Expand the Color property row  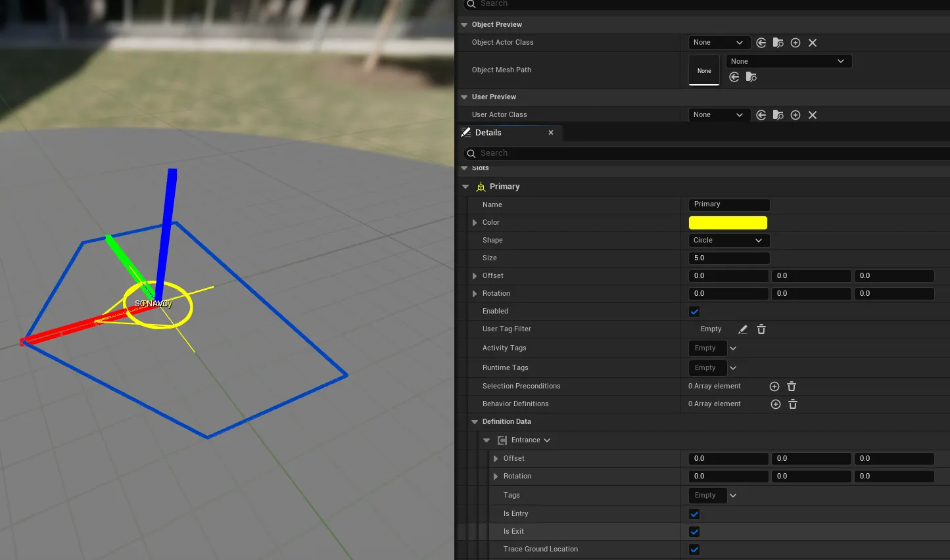tap(475, 223)
